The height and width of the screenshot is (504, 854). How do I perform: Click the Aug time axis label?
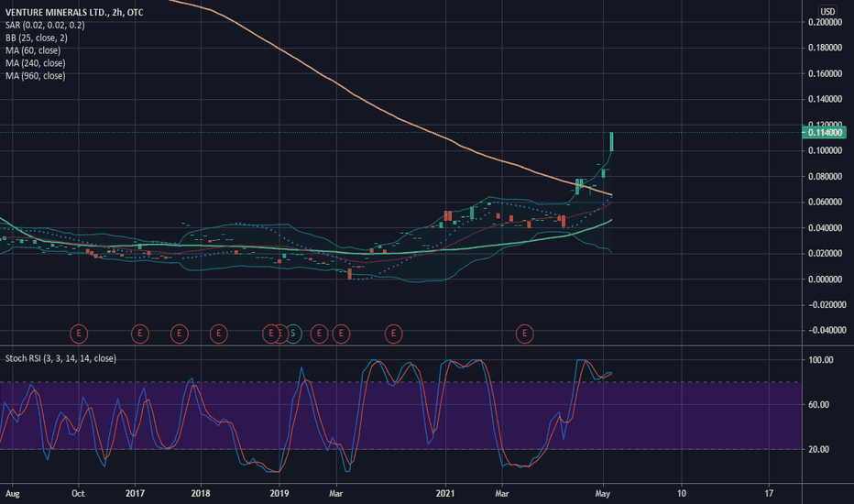[x=13, y=494]
